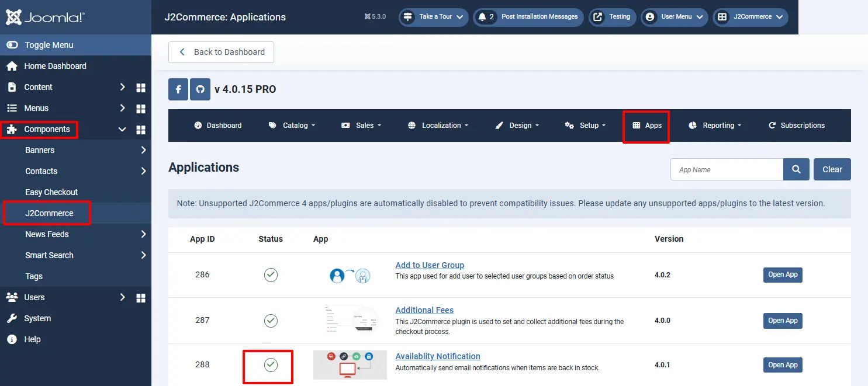Open J2Commerce in the sidebar
The image size is (868, 386).
tap(49, 213)
